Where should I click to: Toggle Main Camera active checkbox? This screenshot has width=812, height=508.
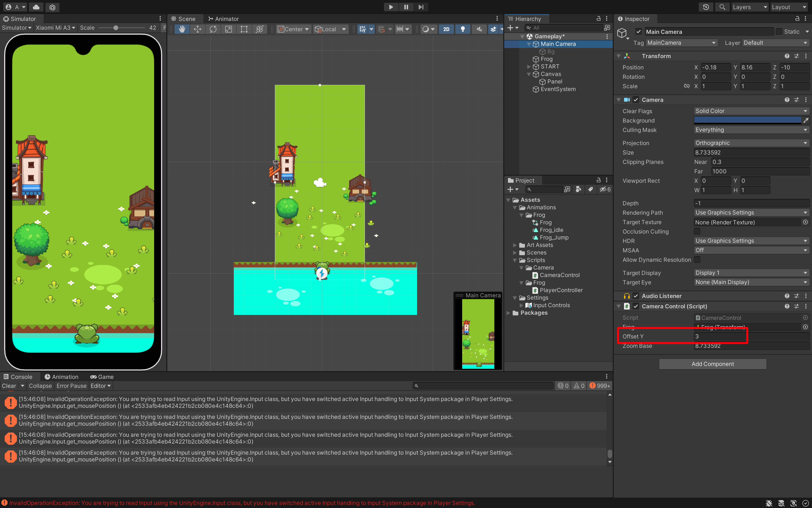point(639,32)
